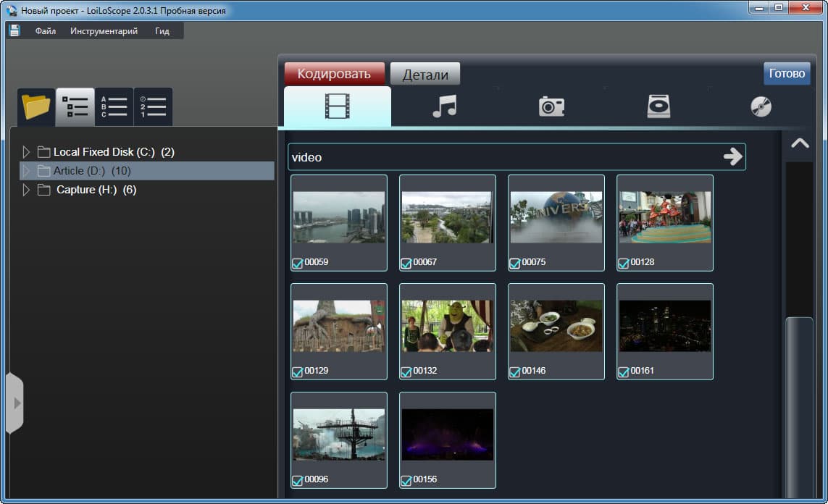This screenshot has height=504, width=828.
Task: Select the hard drive output tab
Action: (658, 107)
